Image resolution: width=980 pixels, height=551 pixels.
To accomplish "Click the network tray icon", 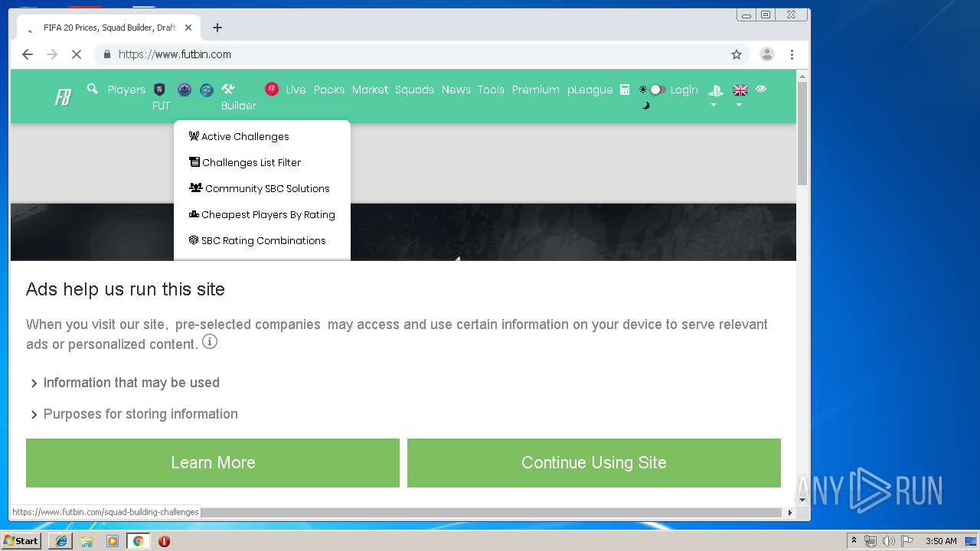I will point(871,541).
